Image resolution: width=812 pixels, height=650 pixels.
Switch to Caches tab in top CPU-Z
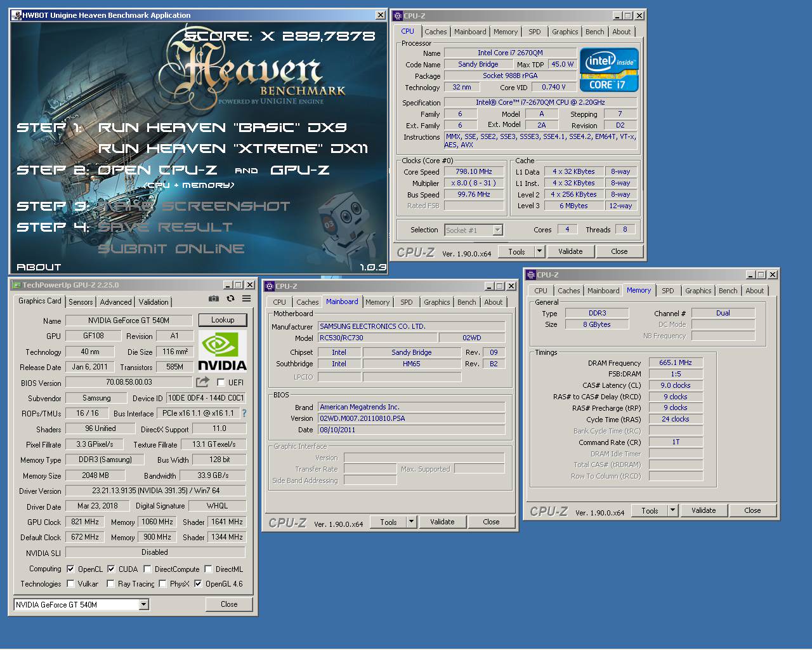click(436, 32)
